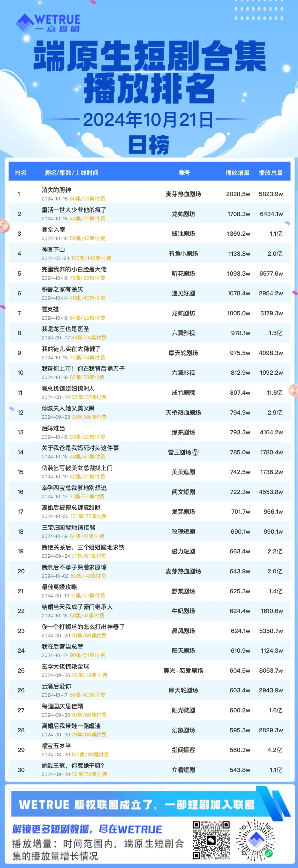Click the square QR code
298x868 pixels.
click(x=211, y=840)
